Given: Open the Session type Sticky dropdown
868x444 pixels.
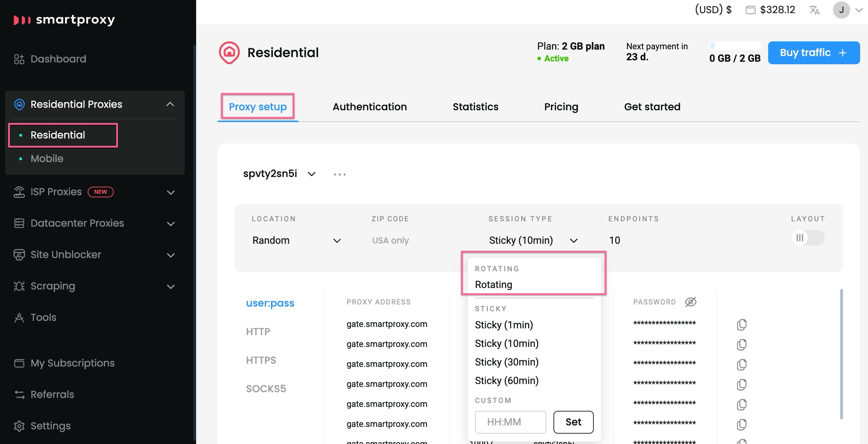Looking at the screenshot, I should [533, 241].
